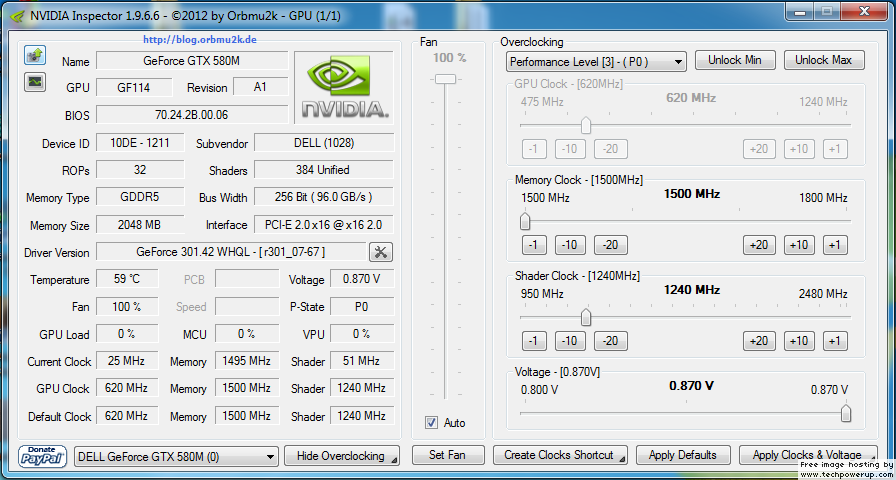Viewport: 896px width, 480px height.
Task: Decrease Memory Clock with -10 button
Action: (x=570, y=245)
